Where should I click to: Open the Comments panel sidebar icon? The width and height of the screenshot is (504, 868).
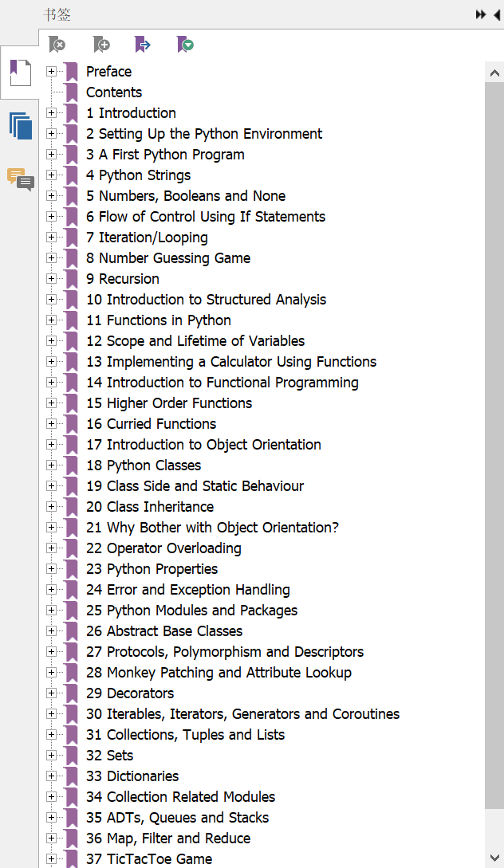point(21,179)
